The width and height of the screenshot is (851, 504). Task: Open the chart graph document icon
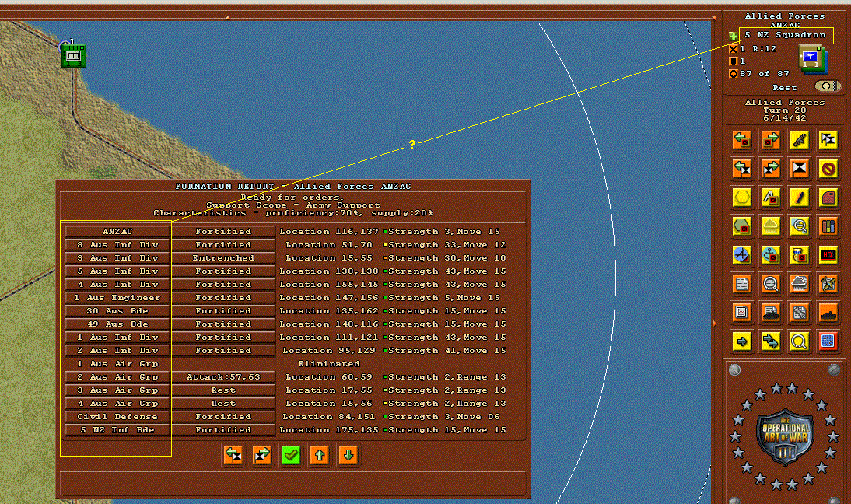(742, 312)
